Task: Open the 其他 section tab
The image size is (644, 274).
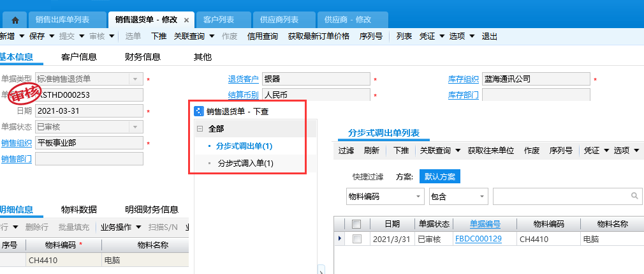Action: pyautogui.click(x=203, y=57)
